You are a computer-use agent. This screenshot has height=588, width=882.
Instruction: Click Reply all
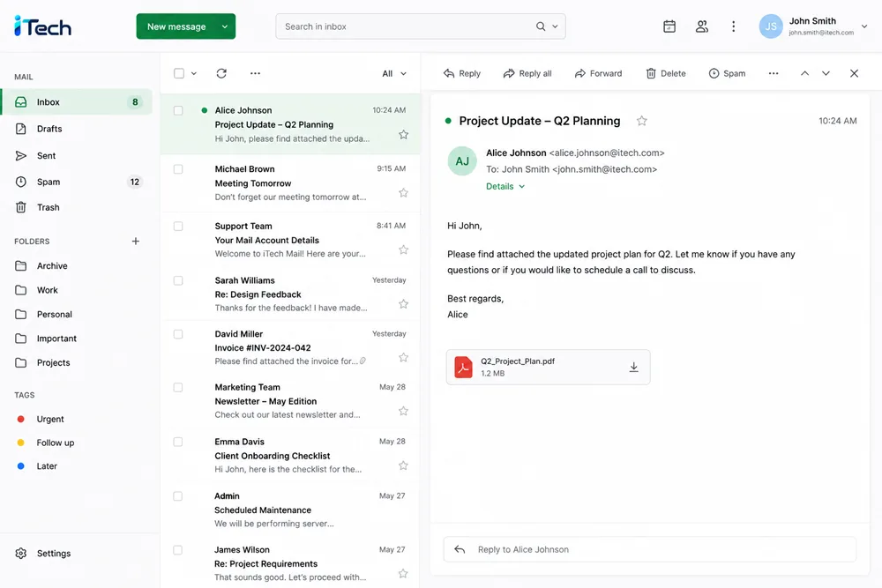tap(527, 74)
